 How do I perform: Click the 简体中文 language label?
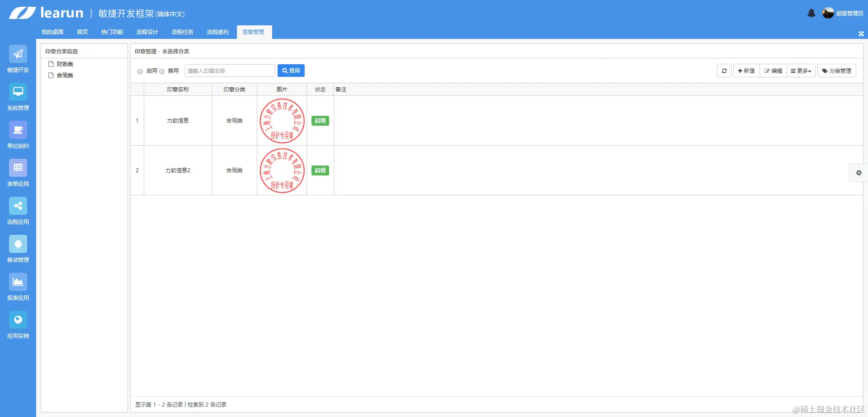coord(170,14)
